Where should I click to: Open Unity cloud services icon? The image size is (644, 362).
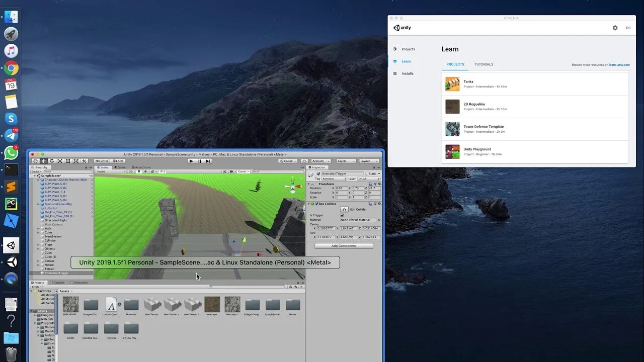click(304, 161)
